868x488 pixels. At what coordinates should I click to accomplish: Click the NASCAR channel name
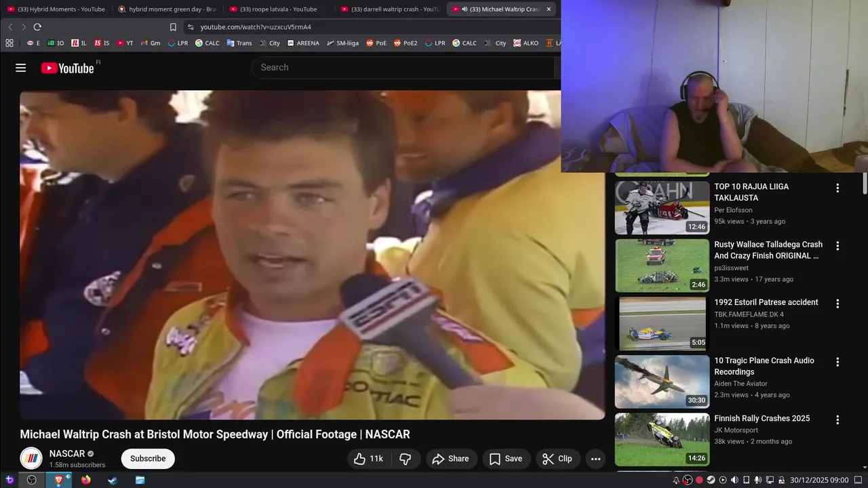click(x=67, y=453)
